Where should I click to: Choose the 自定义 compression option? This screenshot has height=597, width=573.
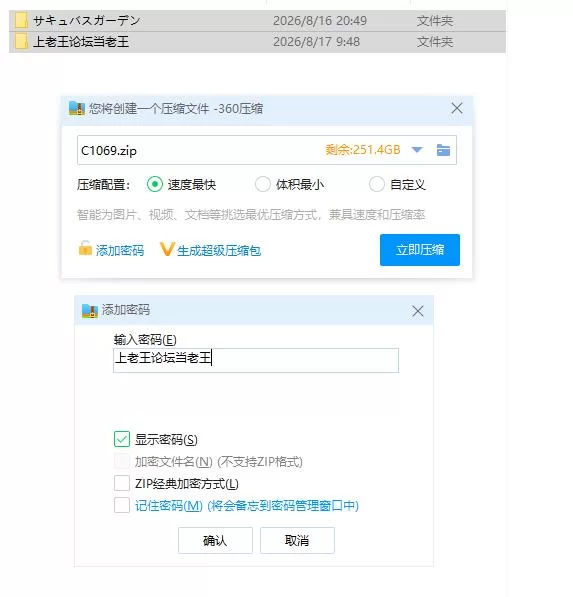[377, 184]
